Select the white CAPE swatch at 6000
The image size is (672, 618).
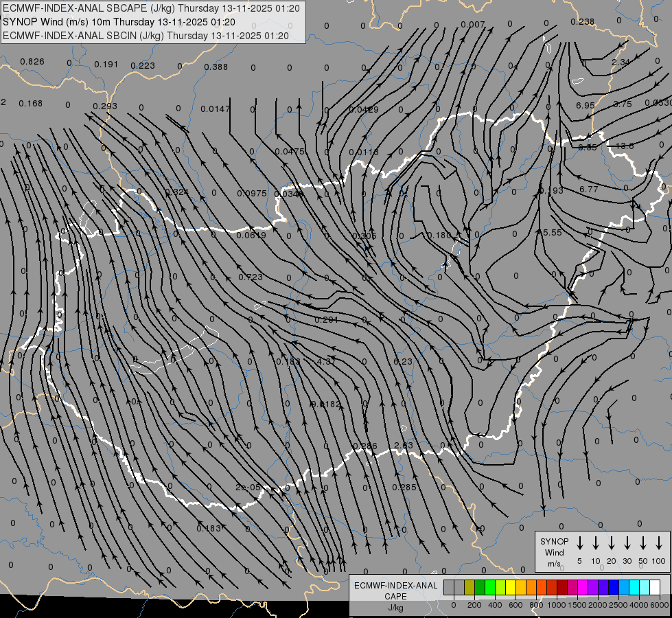655,587
